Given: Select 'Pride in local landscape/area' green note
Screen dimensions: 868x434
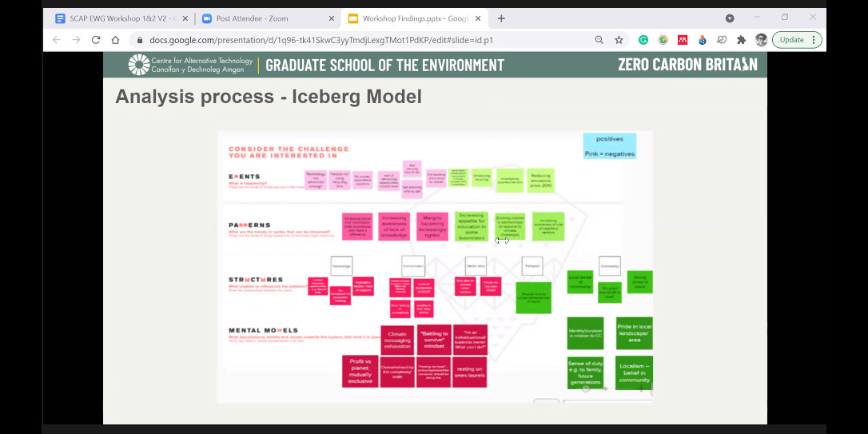Looking at the screenshot, I should pos(635,333).
